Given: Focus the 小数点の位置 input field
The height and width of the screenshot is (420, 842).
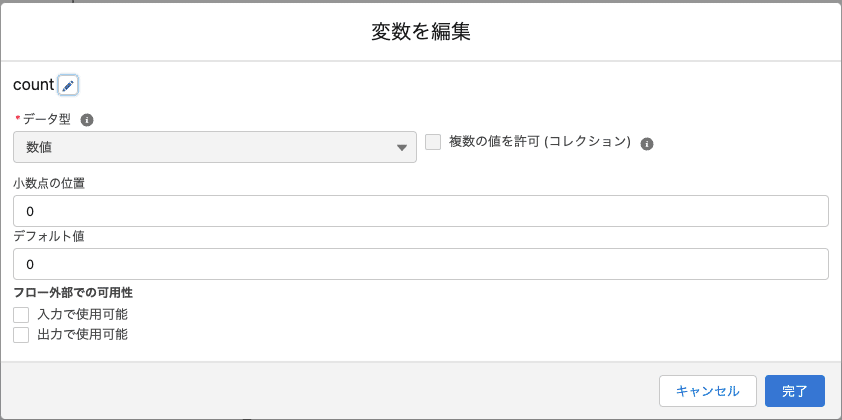Looking at the screenshot, I should pyautogui.click(x=421, y=211).
